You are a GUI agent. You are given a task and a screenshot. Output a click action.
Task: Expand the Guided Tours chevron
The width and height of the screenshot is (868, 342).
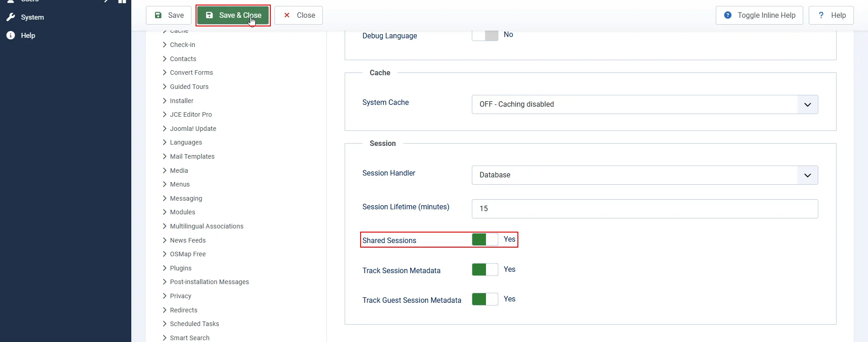(x=165, y=87)
